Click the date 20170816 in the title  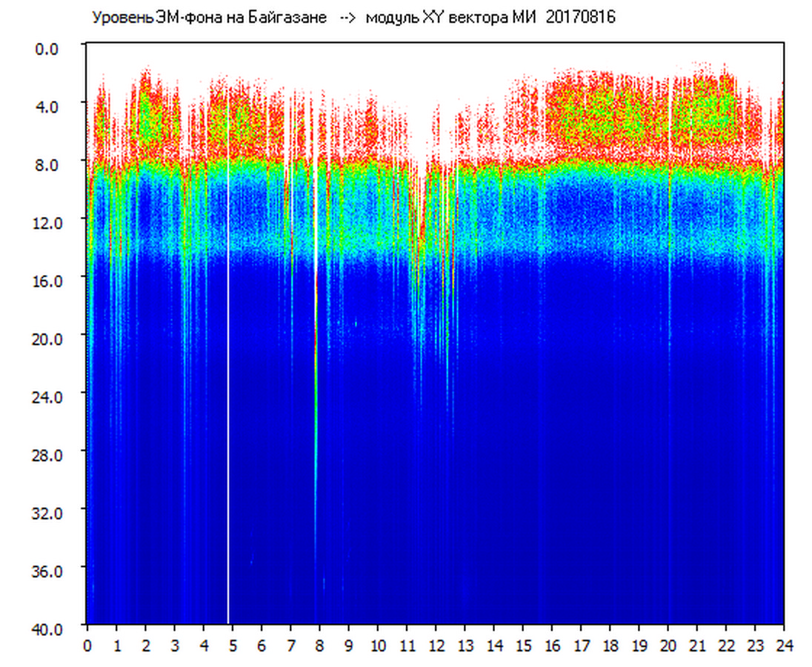coord(580,17)
